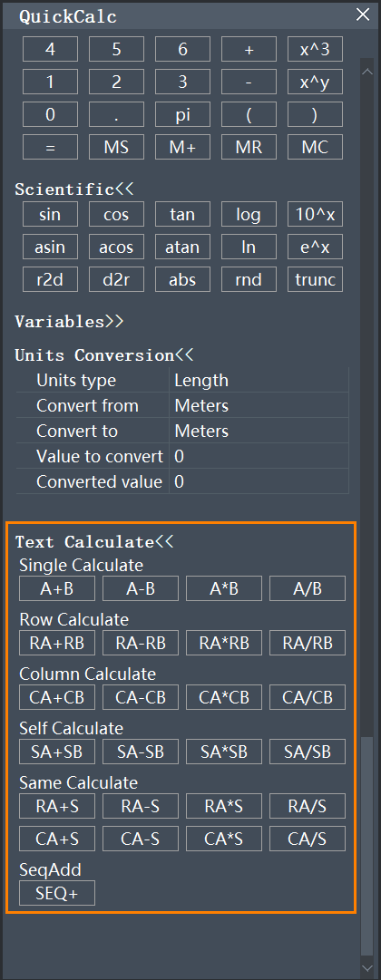
Task: Click the trunc function button
Action: coord(315,279)
